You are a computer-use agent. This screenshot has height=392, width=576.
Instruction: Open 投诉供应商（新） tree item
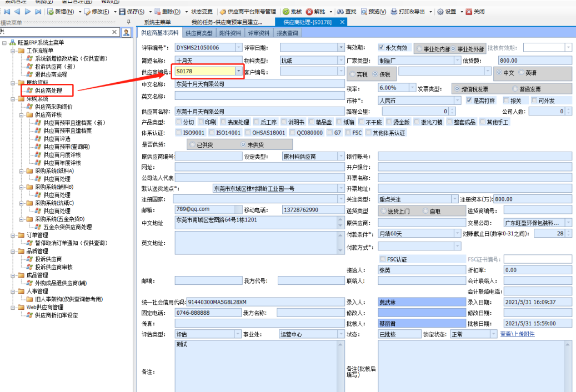[55, 67]
